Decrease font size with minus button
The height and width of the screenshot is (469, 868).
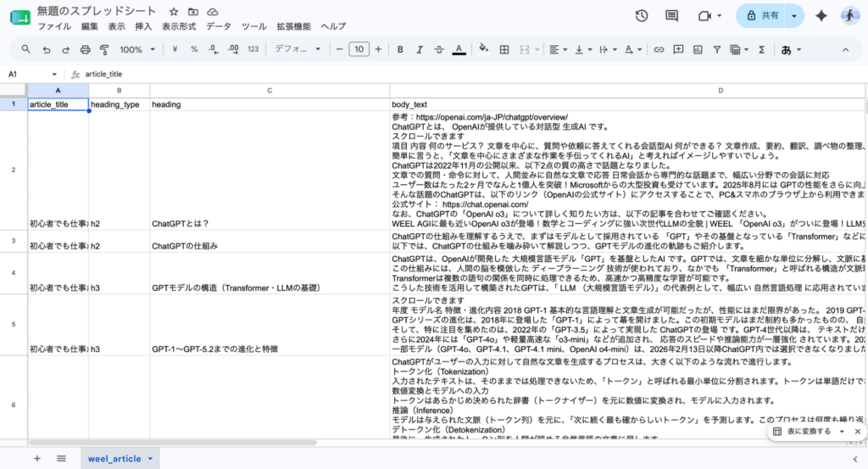point(339,49)
